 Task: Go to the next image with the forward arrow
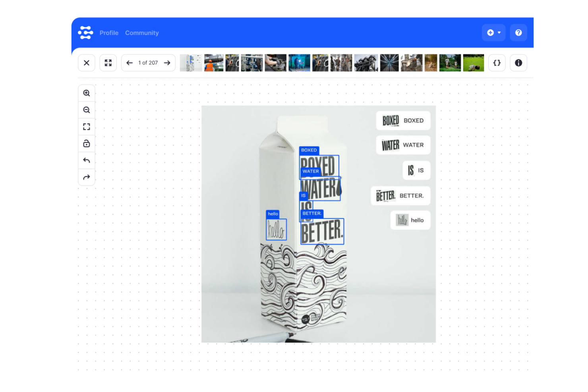click(x=167, y=62)
